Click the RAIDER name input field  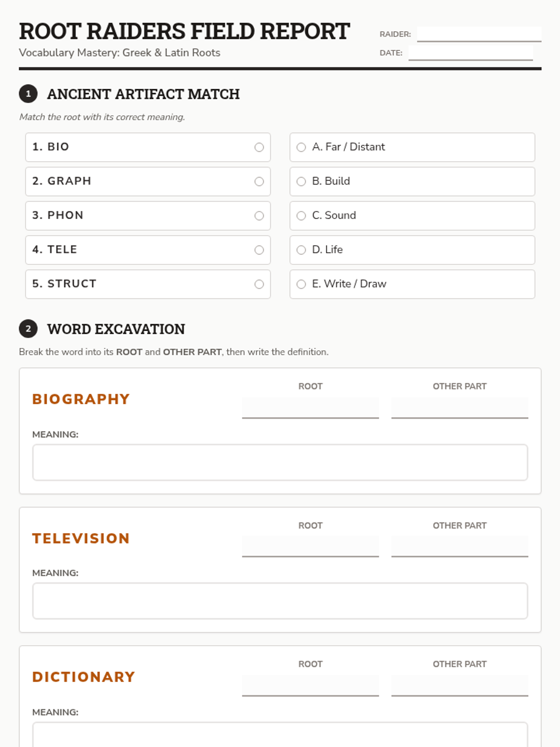479,34
